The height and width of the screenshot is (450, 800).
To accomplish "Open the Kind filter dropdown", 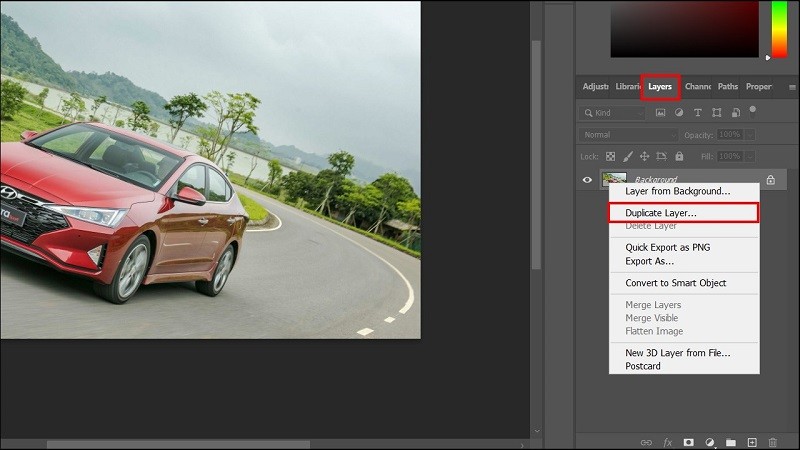I will [x=612, y=113].
